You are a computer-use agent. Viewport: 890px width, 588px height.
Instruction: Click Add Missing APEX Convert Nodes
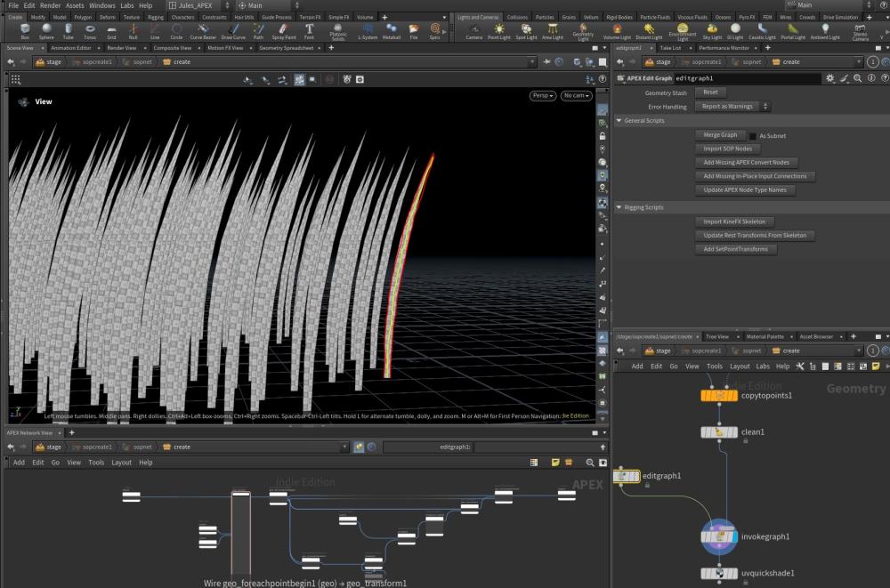(x=747, y=162)
